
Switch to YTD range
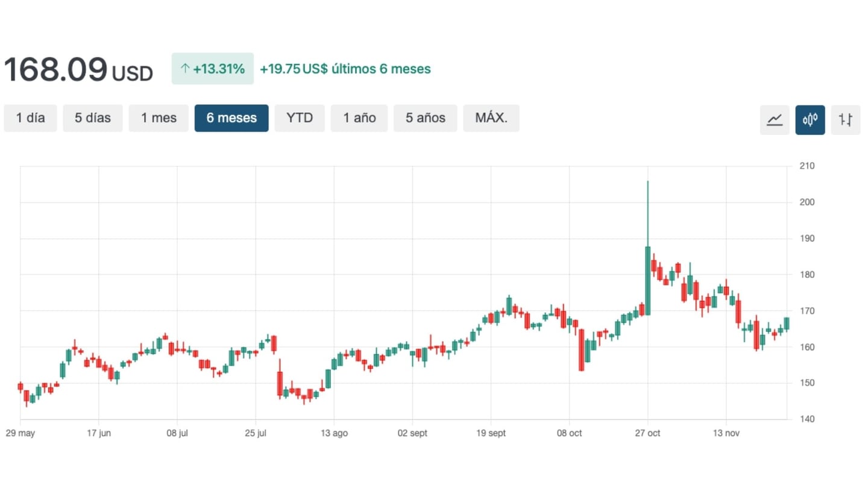[300, 118]
